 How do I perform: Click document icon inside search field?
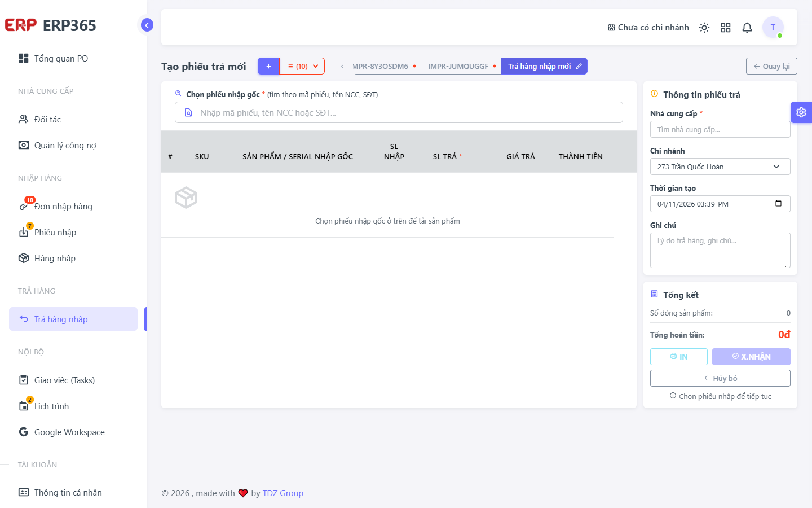click(188, 112)
